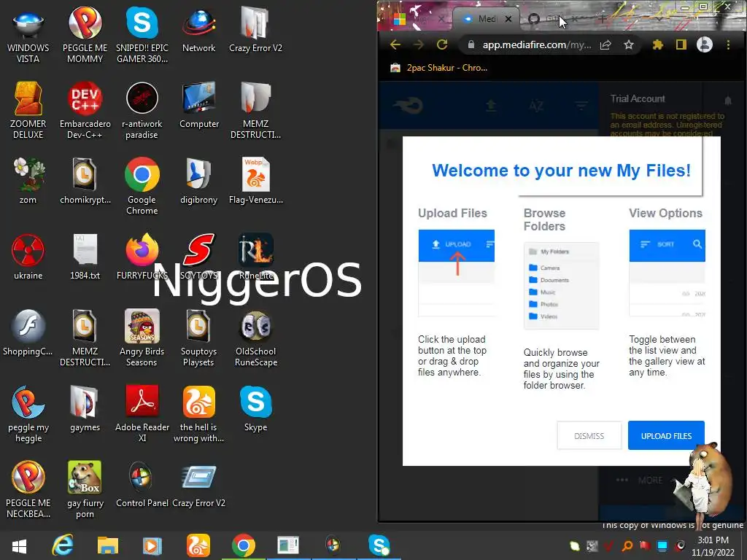Click the magnifier icon in the system tray

(627, 545)
